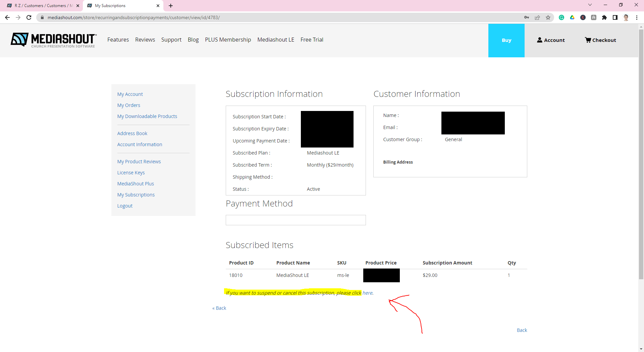Open a new browser tab
This screenshot has height=352, width=644.
tap(171, 6)
